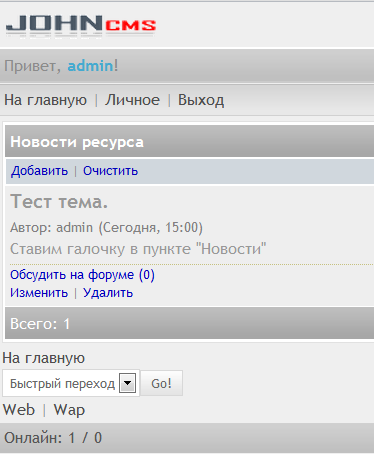This screenshot has height=454, width=374.
Task: Click the JohnCMS logo
Action: 81,26
